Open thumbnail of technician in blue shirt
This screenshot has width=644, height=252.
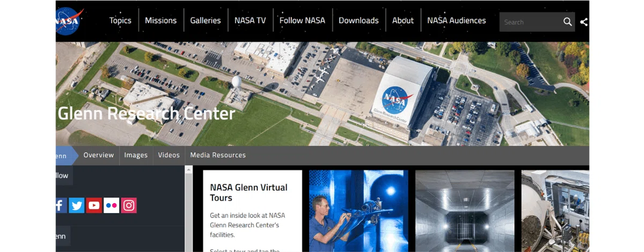358,211
